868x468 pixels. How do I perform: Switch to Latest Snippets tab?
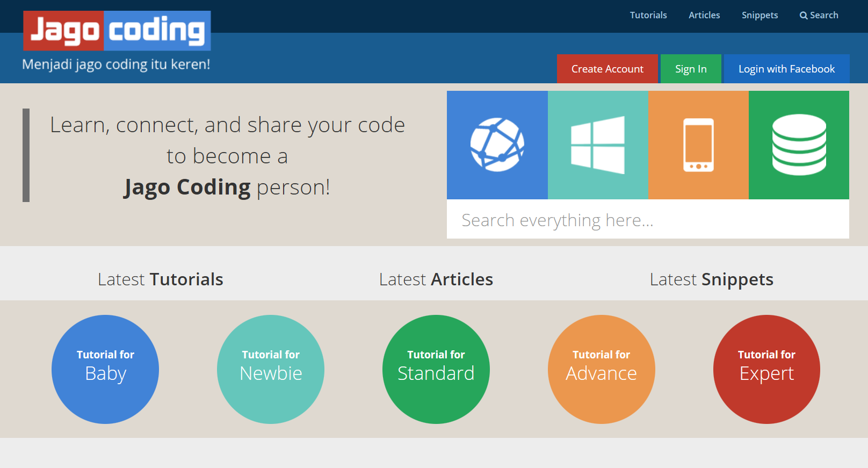(711, 279)
